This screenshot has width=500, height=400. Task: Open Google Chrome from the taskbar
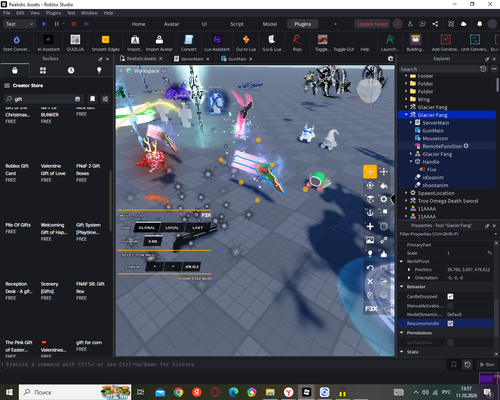178,392
